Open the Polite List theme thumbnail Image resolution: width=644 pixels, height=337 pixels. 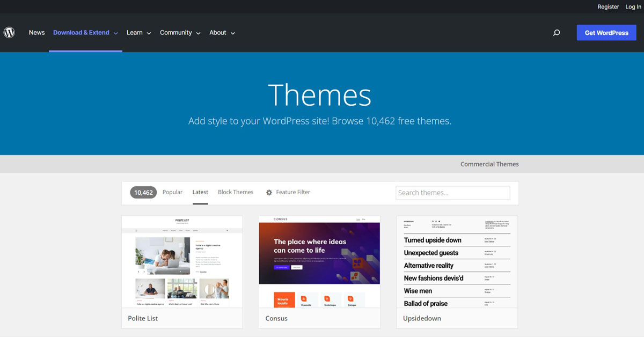click(182, 262)
